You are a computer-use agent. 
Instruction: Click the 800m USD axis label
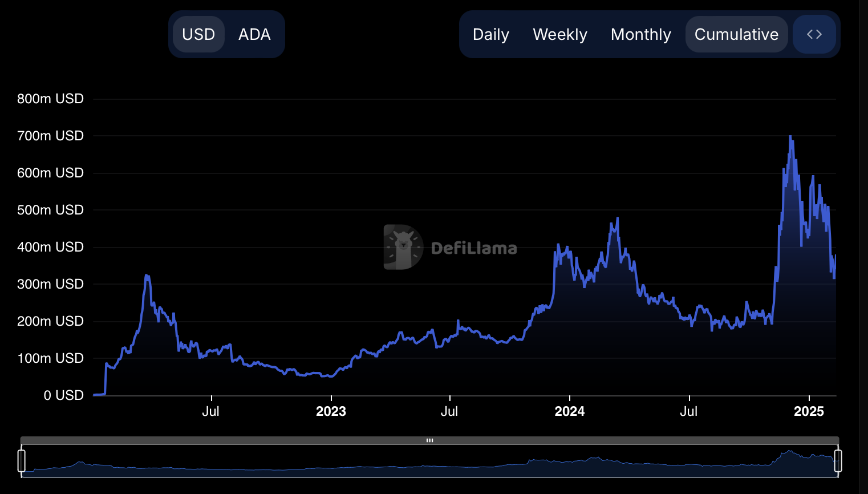click(x=50, y=99)
